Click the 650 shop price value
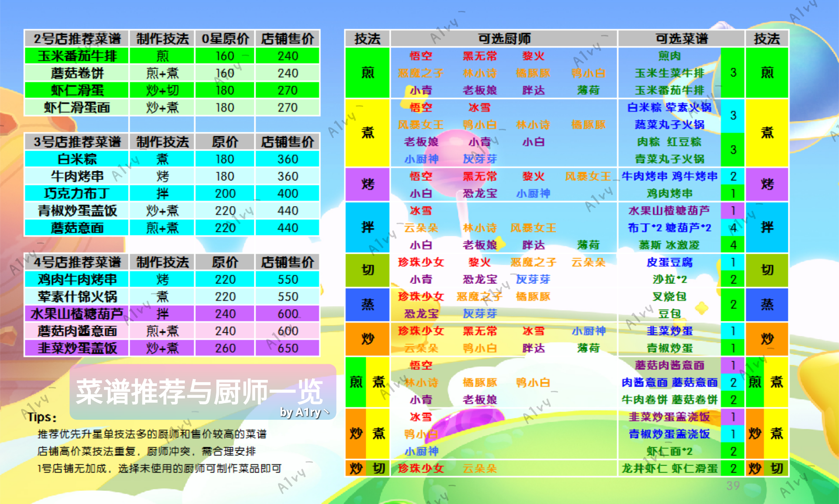The image size is (839, 504). coord(288,348)
